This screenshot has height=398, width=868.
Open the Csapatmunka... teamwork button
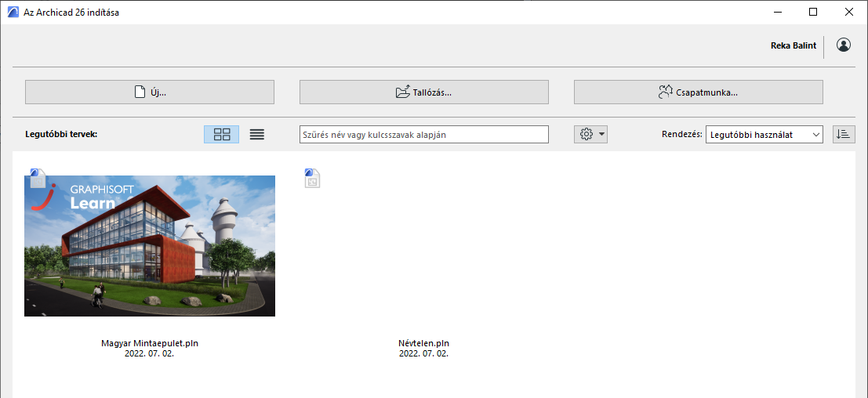[698, 92]
